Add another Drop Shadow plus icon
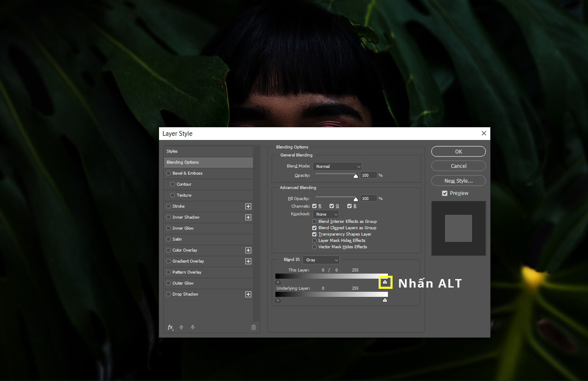Screen dimensions: 588x381 click(x=248, y=294)
